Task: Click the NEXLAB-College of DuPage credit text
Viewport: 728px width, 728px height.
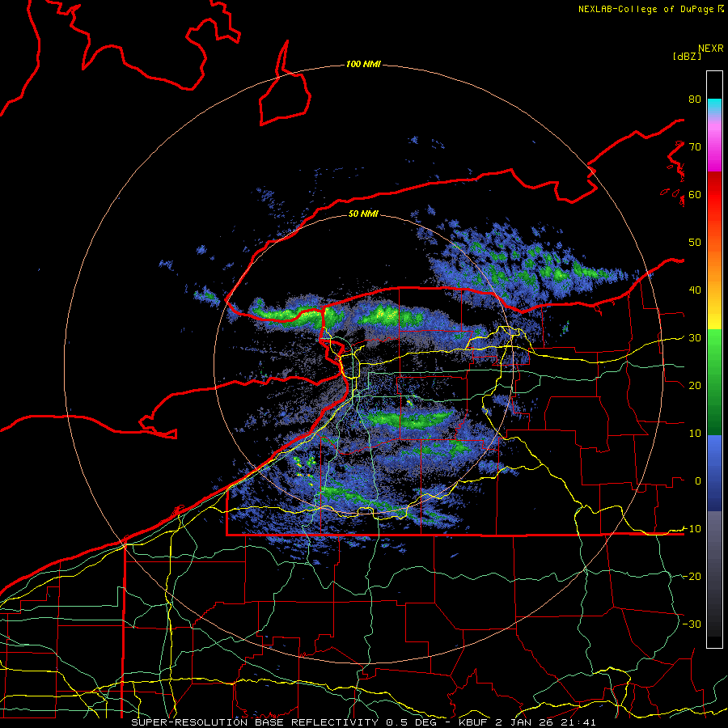Action: (x=645, y=9)
